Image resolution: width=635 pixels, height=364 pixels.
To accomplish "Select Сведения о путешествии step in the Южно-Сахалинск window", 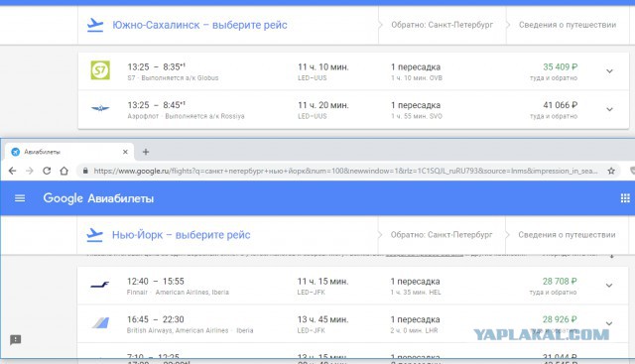I will click(568, 25).
